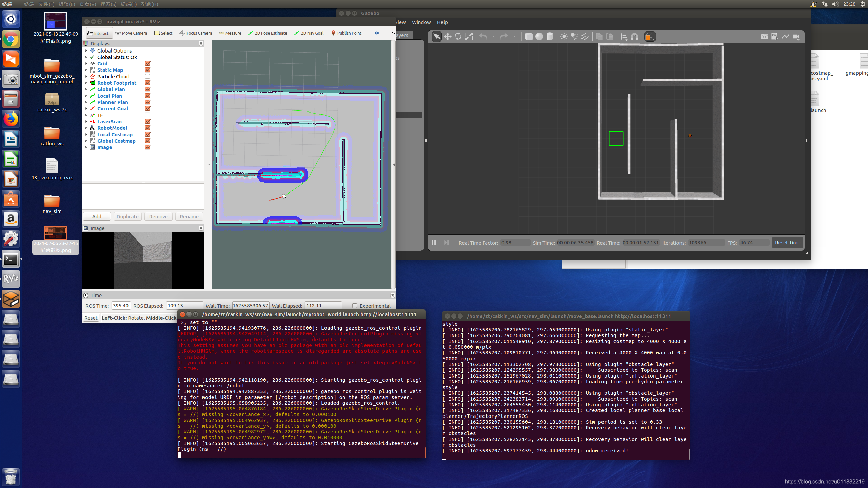Toggle visibility of Particle Cloud display
The height and width of the screenshot is (488, 868).
pos(148,76)
